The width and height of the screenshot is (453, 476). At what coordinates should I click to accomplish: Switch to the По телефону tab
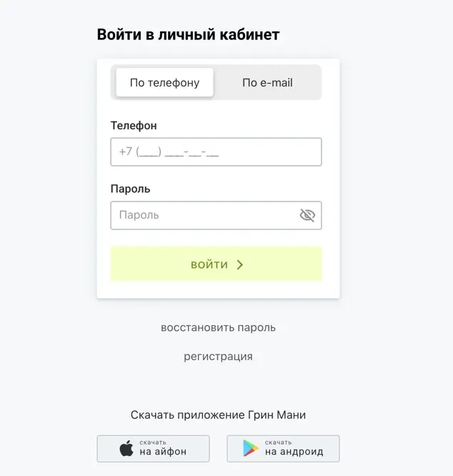click(164, 83)
